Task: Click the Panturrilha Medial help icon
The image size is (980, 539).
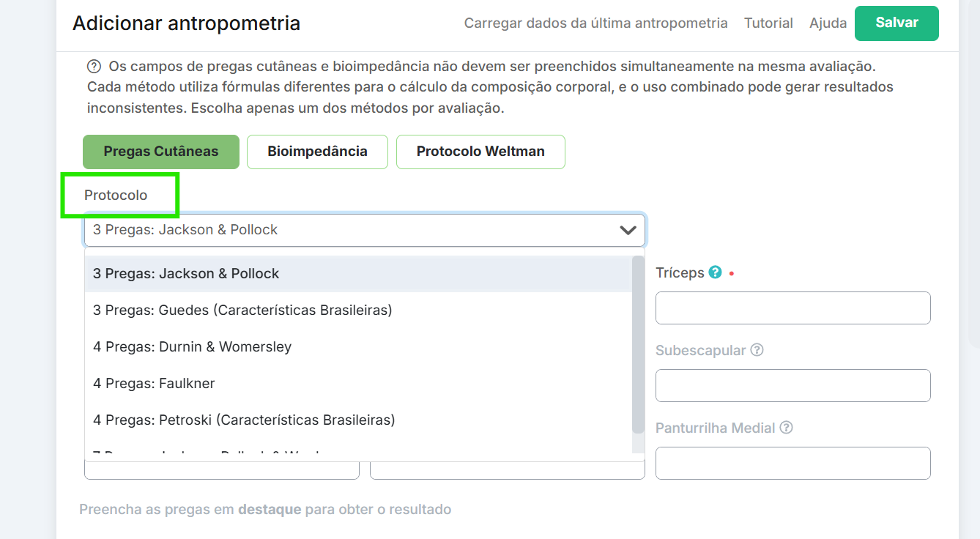Action: click(786, 428)
